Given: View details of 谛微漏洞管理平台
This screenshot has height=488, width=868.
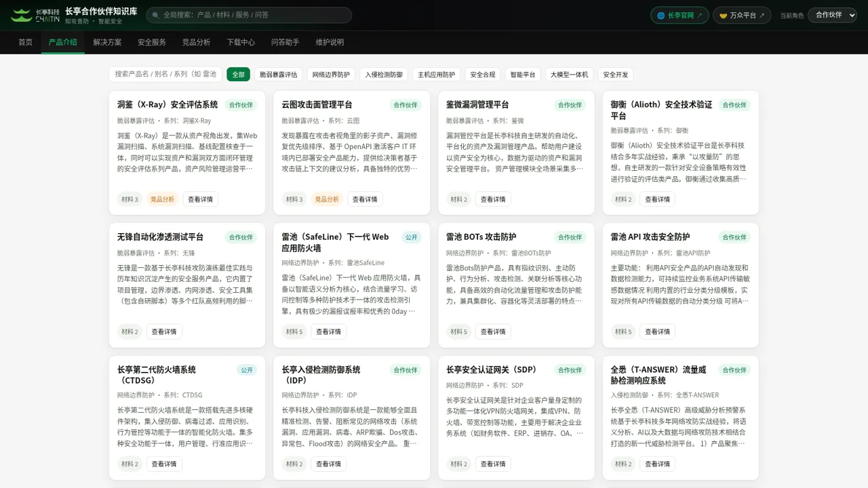Looking at the screenshot, I should [x=493, y=199].
